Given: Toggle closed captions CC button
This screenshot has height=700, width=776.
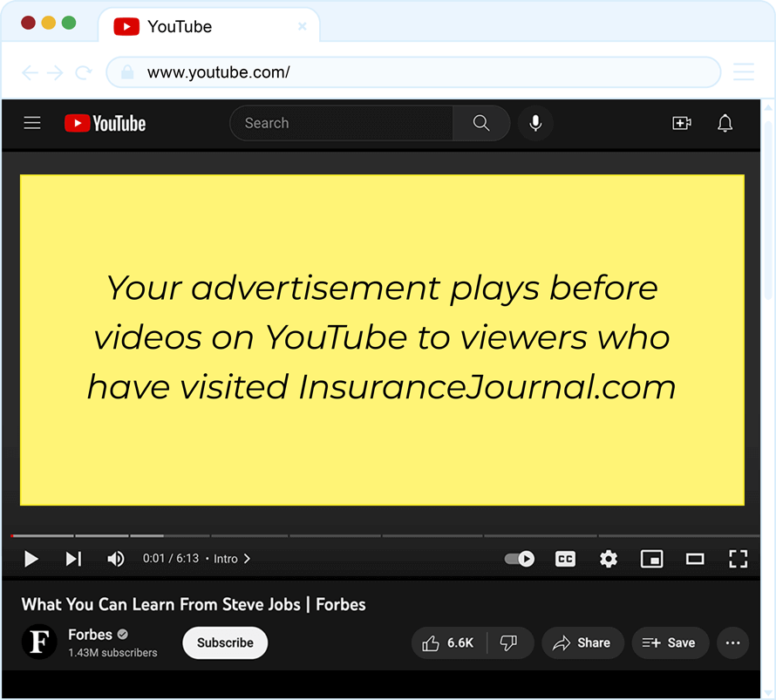Looking at the screenshot, I should (566, 559).
